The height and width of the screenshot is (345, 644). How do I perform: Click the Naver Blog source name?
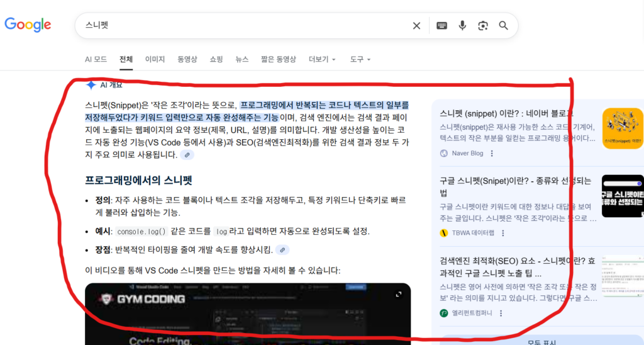point(467,154)
